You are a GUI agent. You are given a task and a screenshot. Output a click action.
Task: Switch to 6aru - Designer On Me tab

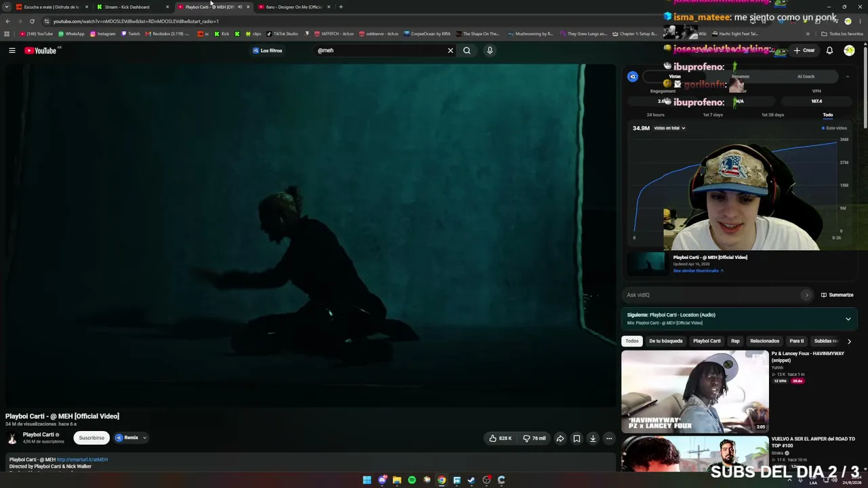[294, 7]
